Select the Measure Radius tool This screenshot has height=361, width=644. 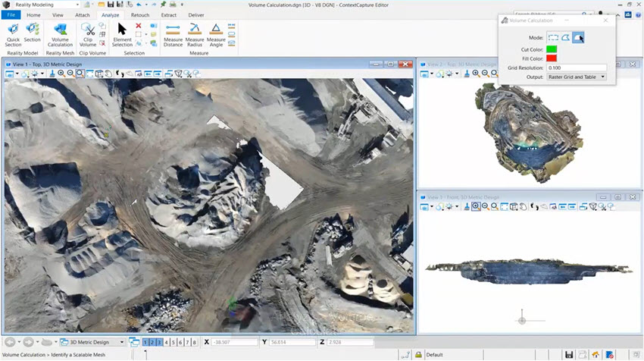[195, 34]
